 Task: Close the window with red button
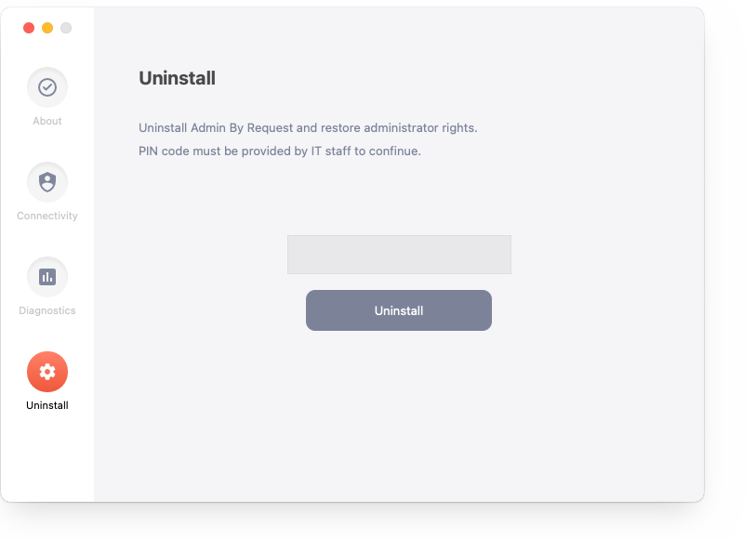[x=29, y=28]
